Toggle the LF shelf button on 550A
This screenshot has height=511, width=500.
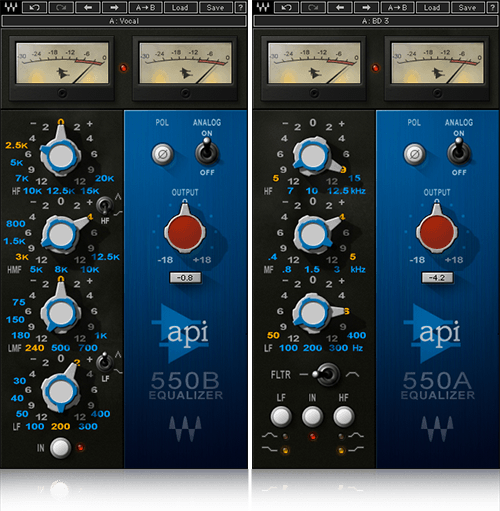point(281,416)
